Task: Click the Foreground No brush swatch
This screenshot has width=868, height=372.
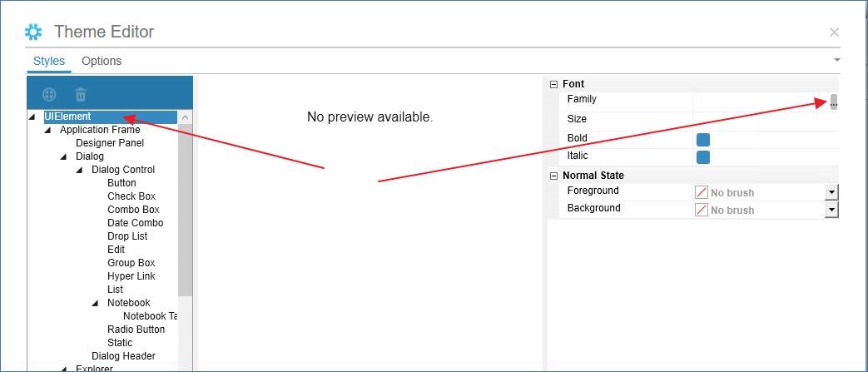Action: [x=702, y=192]
